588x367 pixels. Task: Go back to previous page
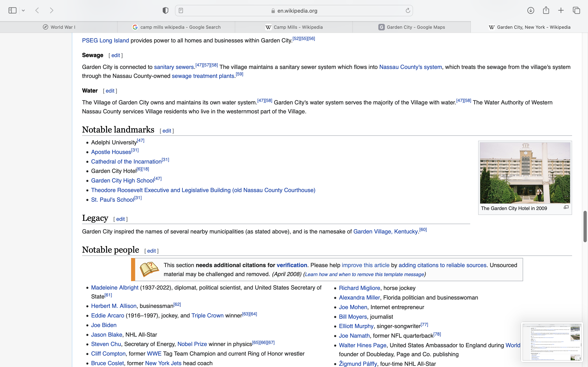(x=37, y=10)
